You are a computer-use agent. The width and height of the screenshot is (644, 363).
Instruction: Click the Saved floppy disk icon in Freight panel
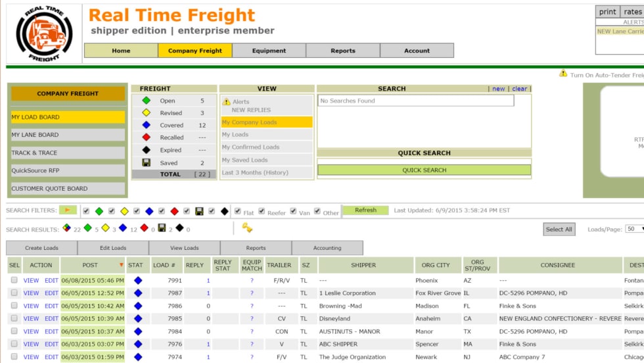coord(147,162)
